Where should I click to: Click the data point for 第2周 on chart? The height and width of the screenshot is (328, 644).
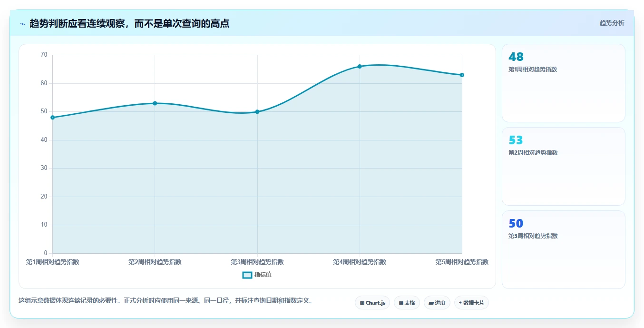155,103
